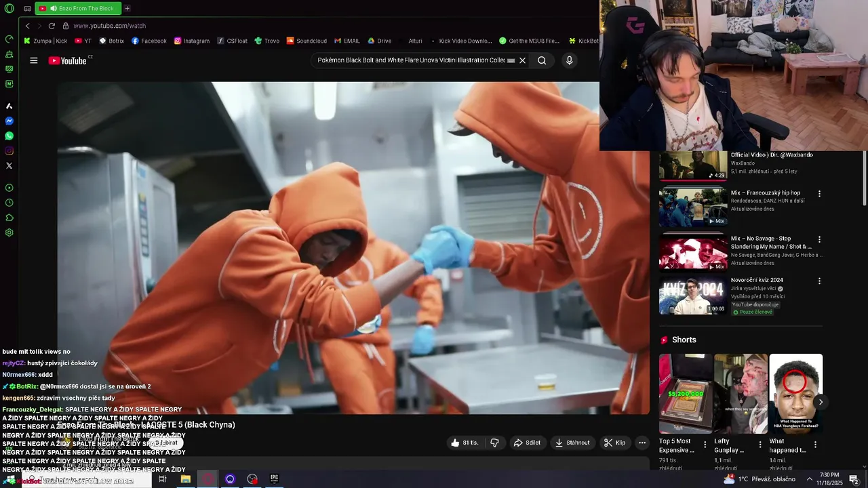Viewport: 868px width, 488px height.
Task: Mute the Enzo From The Block tab audio
Action: click(x=54, y=9)
